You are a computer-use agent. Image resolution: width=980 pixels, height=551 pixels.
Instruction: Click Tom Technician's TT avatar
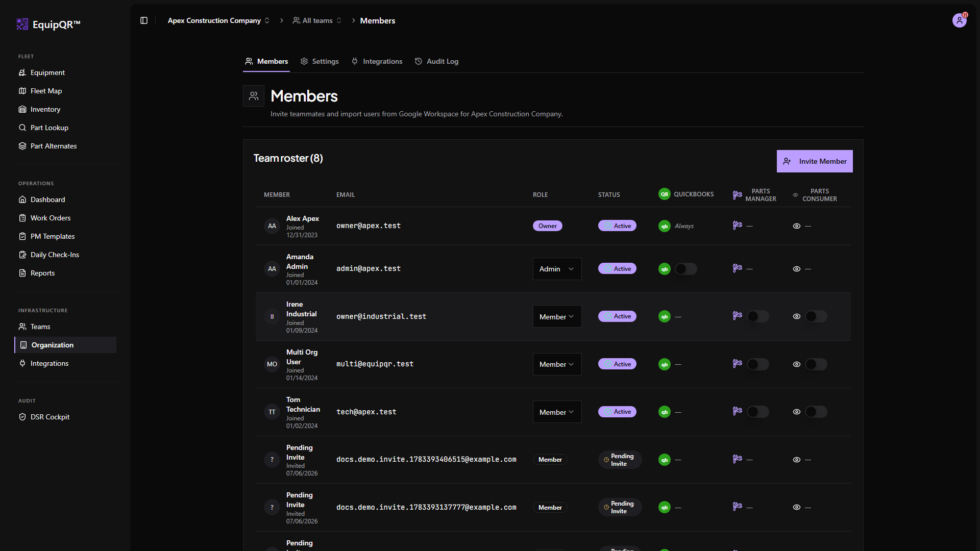click(272, 412)
